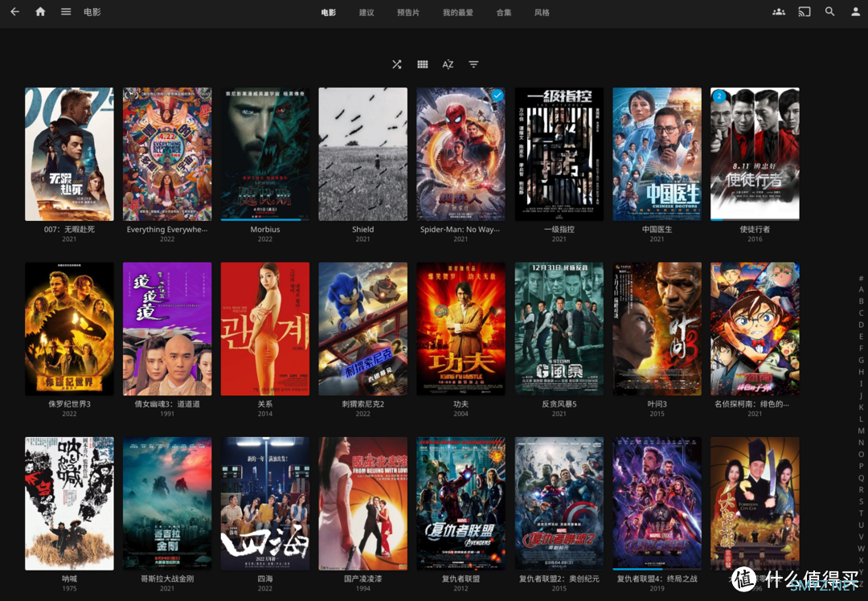Open the 侏罗纪世界3 poster

tap(69, 329)
